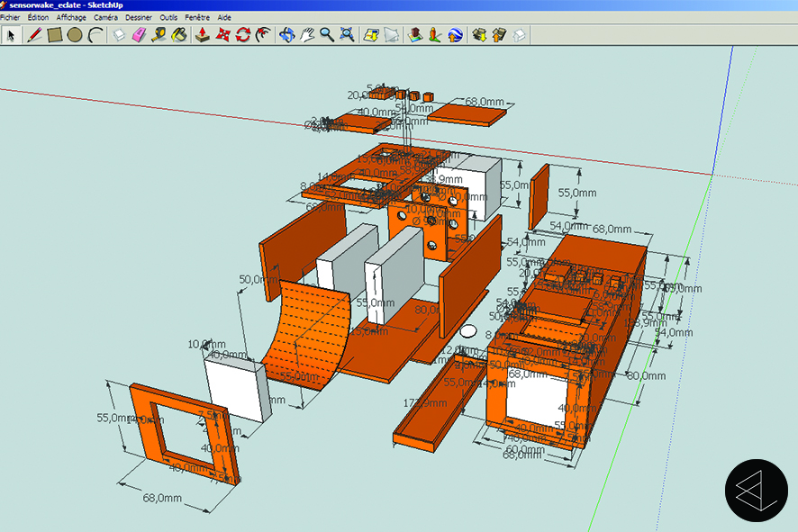
Task: Select the Paint Bucket tool
Action: (x=178, y=35)
